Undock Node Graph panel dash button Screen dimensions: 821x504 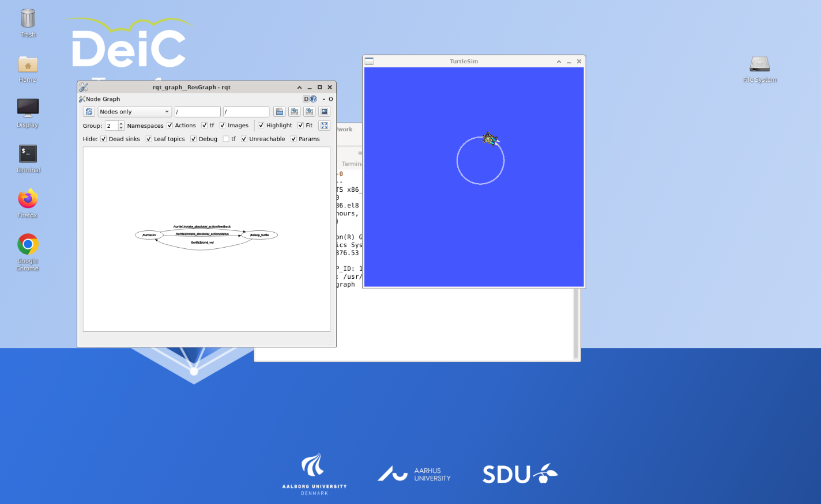click(324, 99)
